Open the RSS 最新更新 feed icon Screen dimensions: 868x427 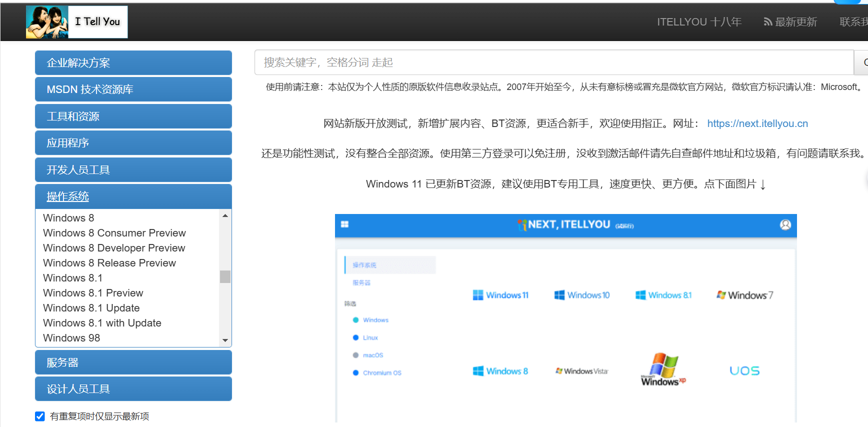[768, 22]
